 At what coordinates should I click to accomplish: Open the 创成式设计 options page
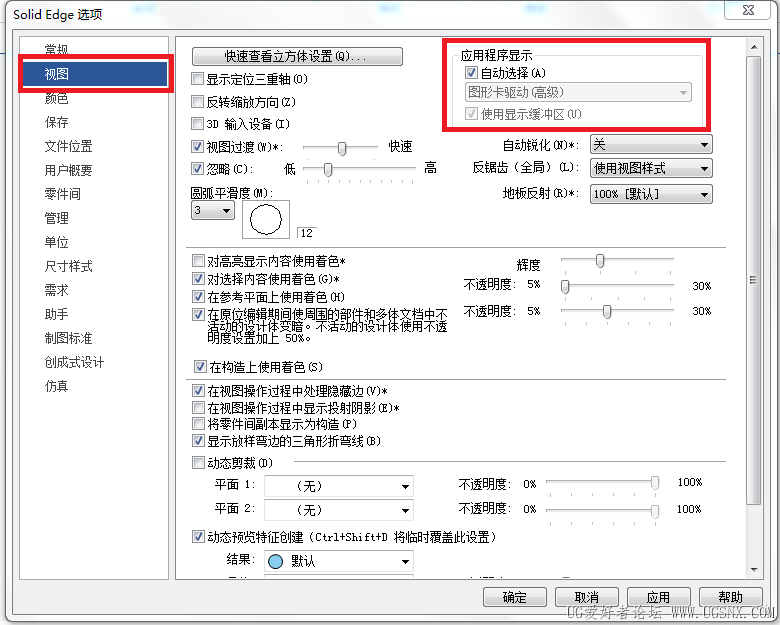[x=74, y=362]
